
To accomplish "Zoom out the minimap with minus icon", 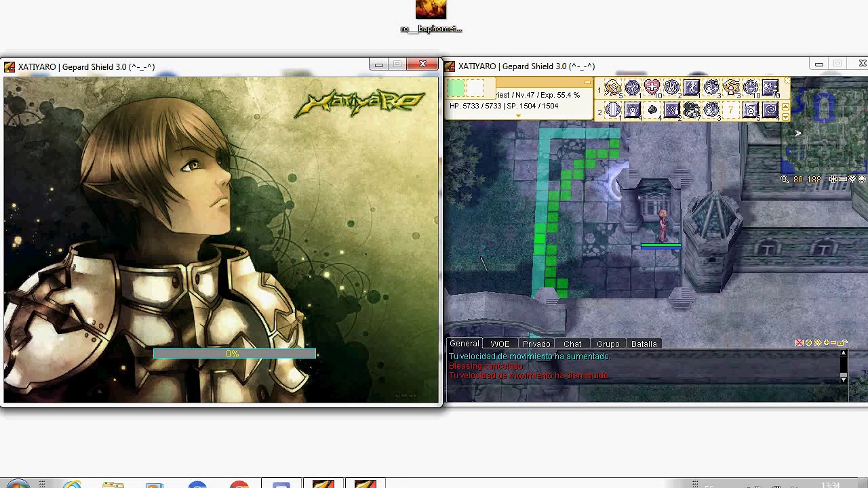I will coord(843,179).
